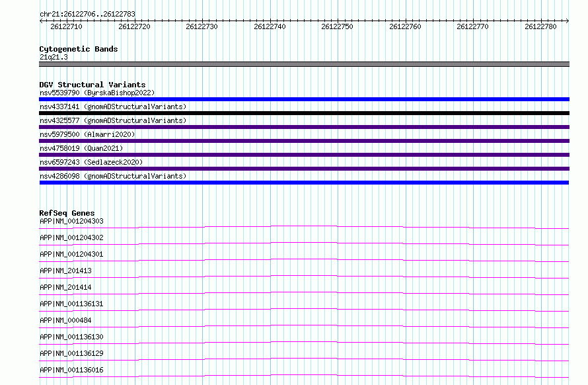The image size is (588, 385).
Task: Select transcript APP|NM_001136130
Action: coord(71,337)
